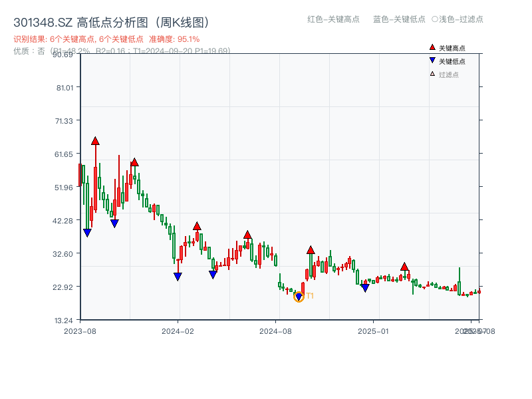
Task: Click the blue low-point triangle before 2024-02
Action: 178,276
